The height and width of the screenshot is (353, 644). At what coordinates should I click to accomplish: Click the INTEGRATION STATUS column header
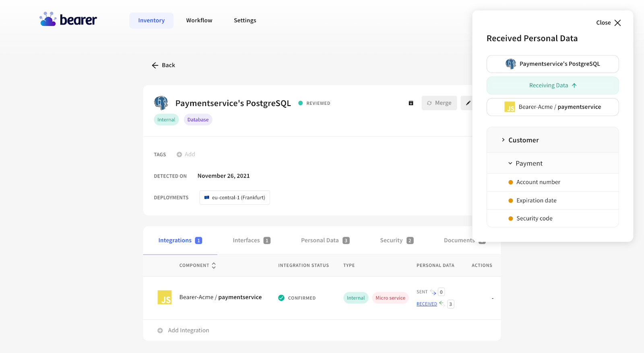coord(303,266)
